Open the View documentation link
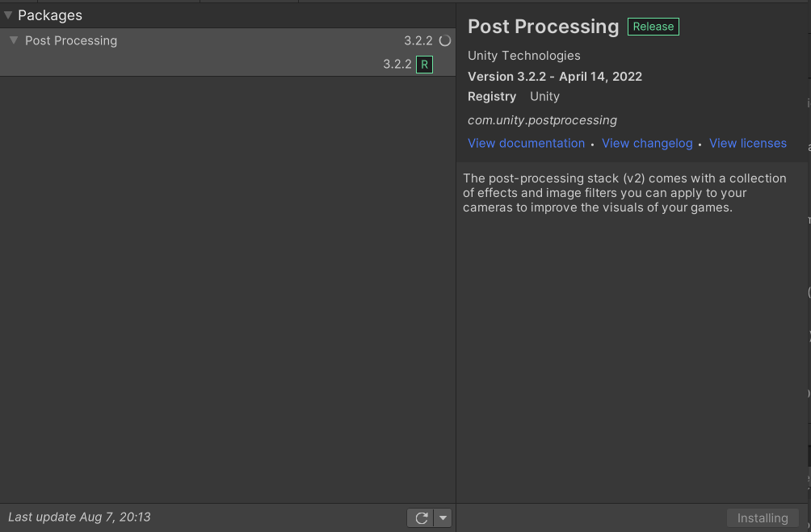The image size is (811, 532). click(526, 143)
